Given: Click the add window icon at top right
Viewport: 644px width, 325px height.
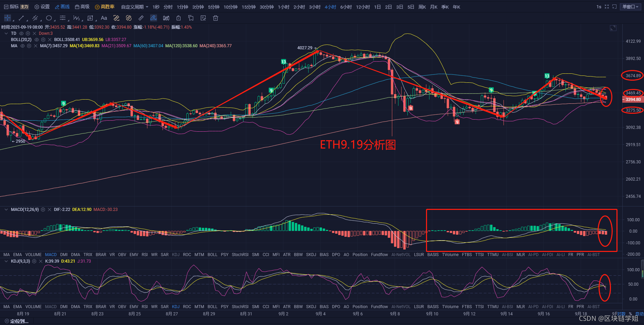Looking at the screenshot, I should pyautogui.click(x=614, y=7).
